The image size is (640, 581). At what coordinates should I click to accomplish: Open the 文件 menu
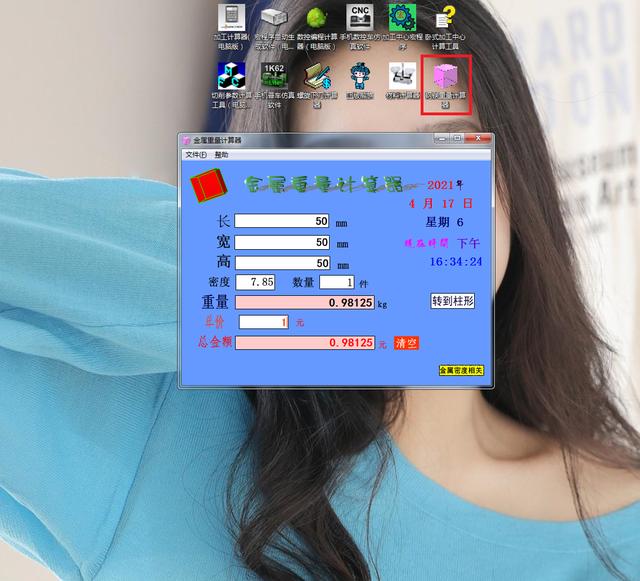(195, 155)
